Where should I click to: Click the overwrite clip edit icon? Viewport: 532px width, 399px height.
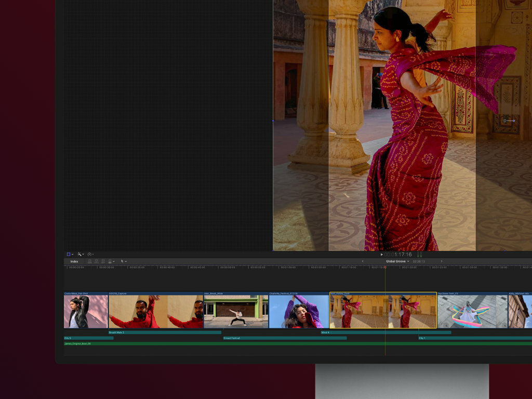110,261
